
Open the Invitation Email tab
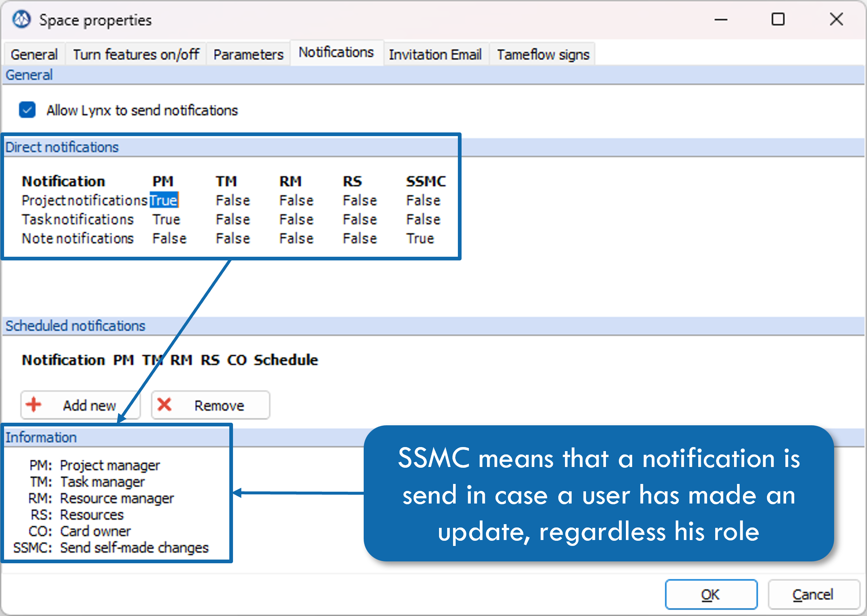coord(435,54)
